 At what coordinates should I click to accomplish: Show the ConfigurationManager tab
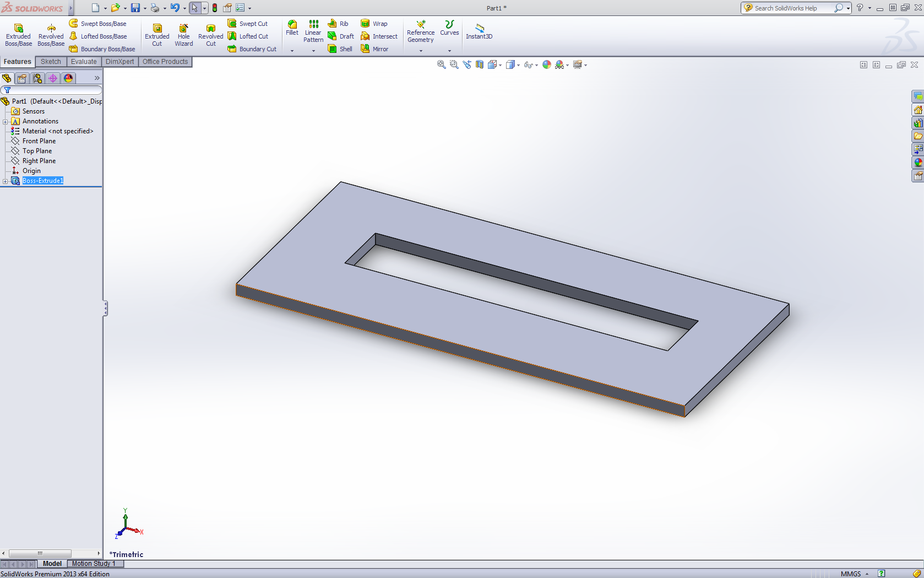(x=37, y=78)
